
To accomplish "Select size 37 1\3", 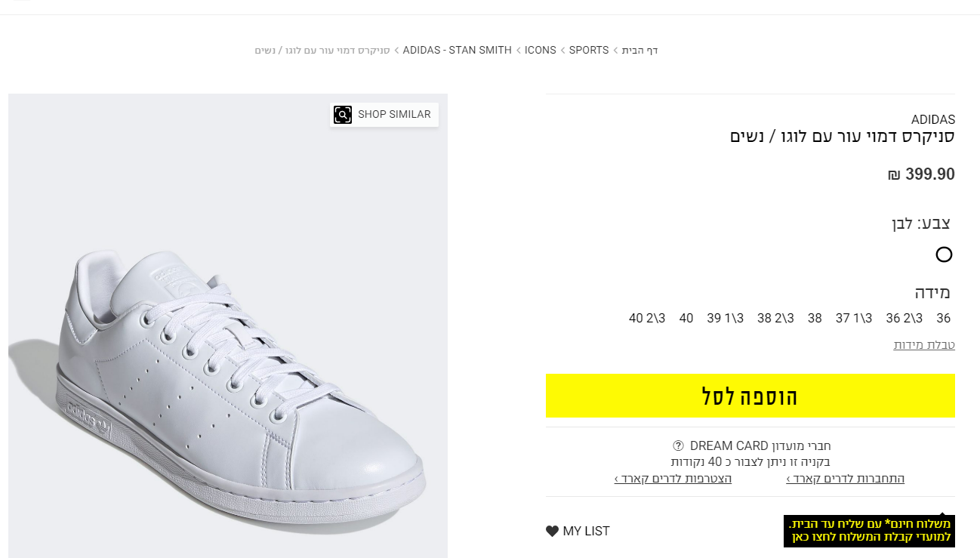I will pyautogui.click(x=854, y=319).
